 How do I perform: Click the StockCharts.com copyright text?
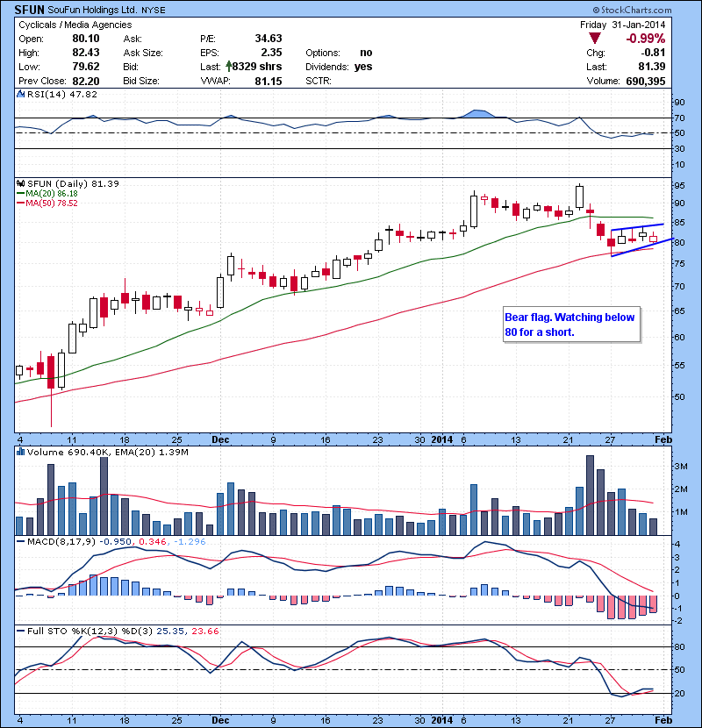pos(632,10)
